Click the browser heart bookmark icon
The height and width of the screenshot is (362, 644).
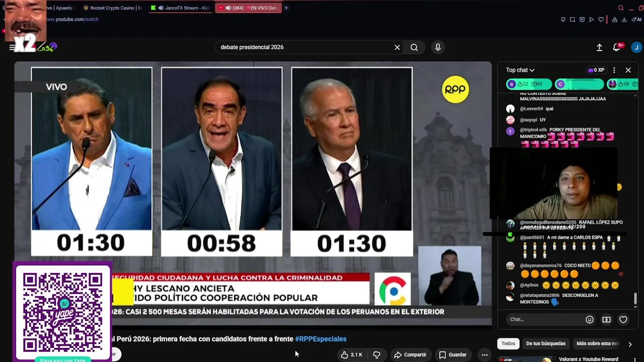coord(601,20)
